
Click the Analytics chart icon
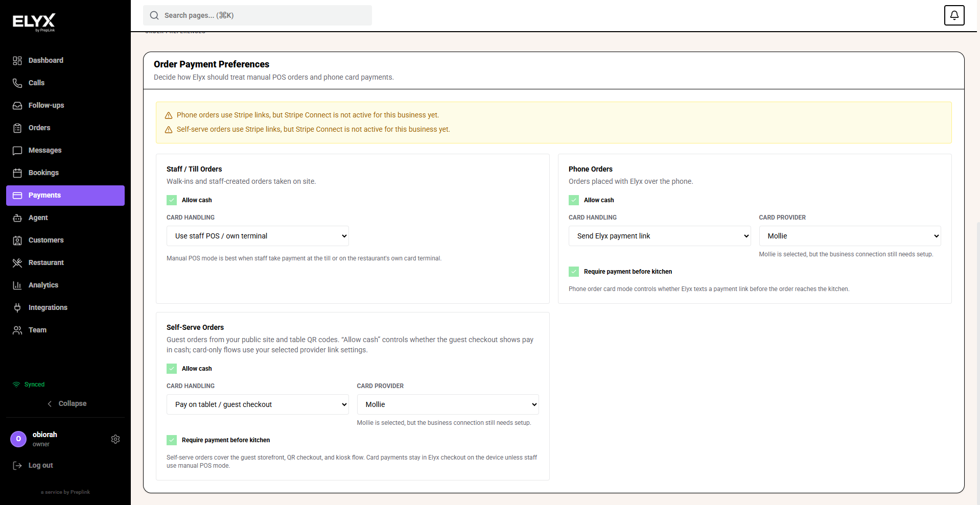17,285
